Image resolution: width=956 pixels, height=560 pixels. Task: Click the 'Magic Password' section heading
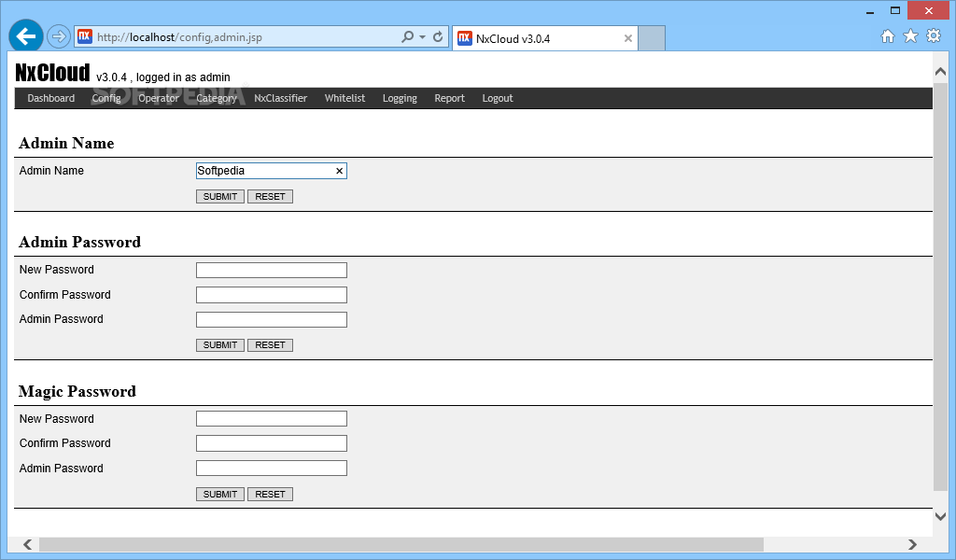pyautogui.click(x=77, y=391)
